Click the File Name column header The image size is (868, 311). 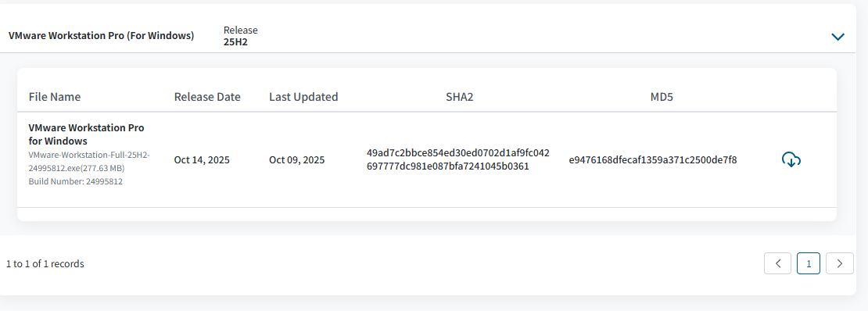point(55,97)
